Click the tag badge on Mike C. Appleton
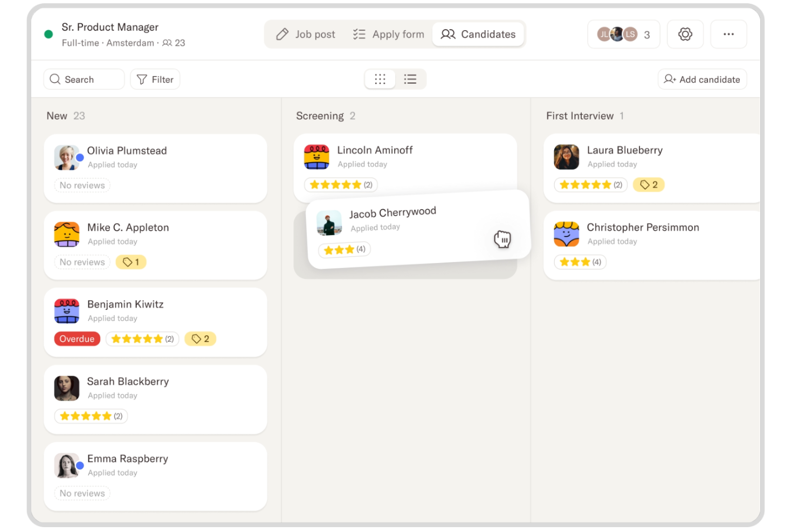This screenshot has width=798, height=532. click(x=131, y=262)
